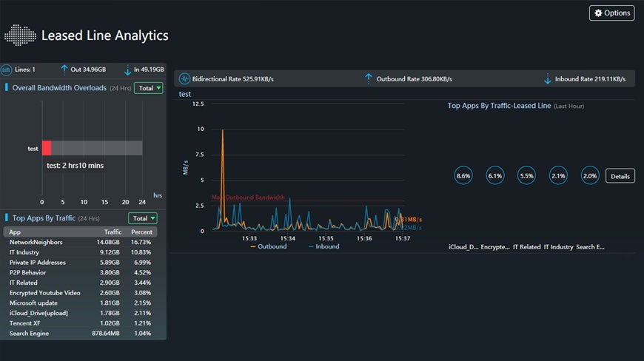This screenshot has width=644, height=361.
Task: Select the P2P Behavior row
Action: [x=80, y=272]
